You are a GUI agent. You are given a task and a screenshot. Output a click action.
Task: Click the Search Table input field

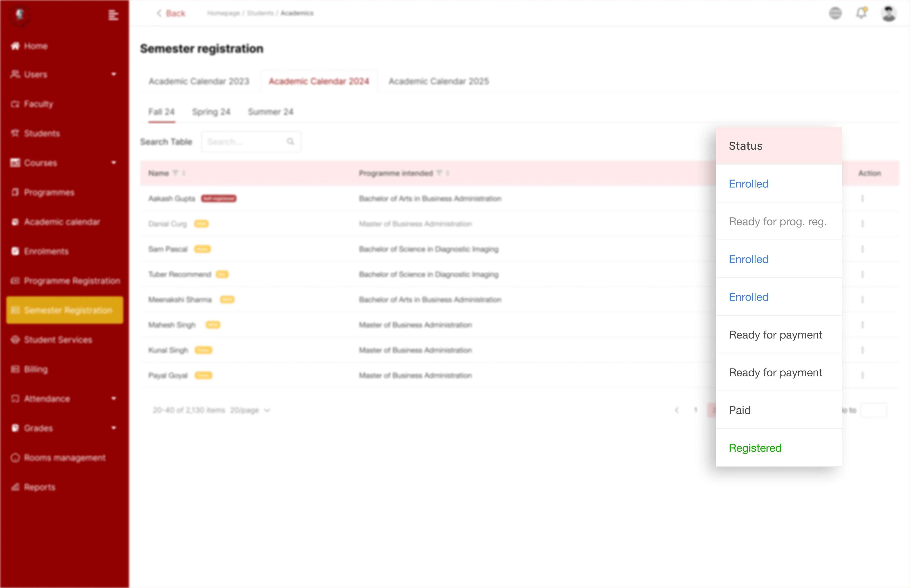coord(244,142)
